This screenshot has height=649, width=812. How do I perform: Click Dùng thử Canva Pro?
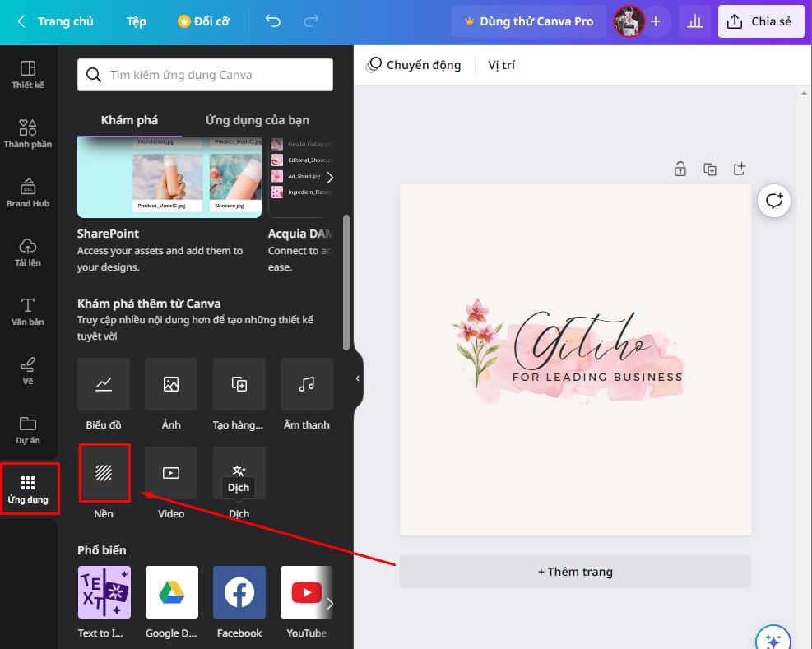(527, 21)
